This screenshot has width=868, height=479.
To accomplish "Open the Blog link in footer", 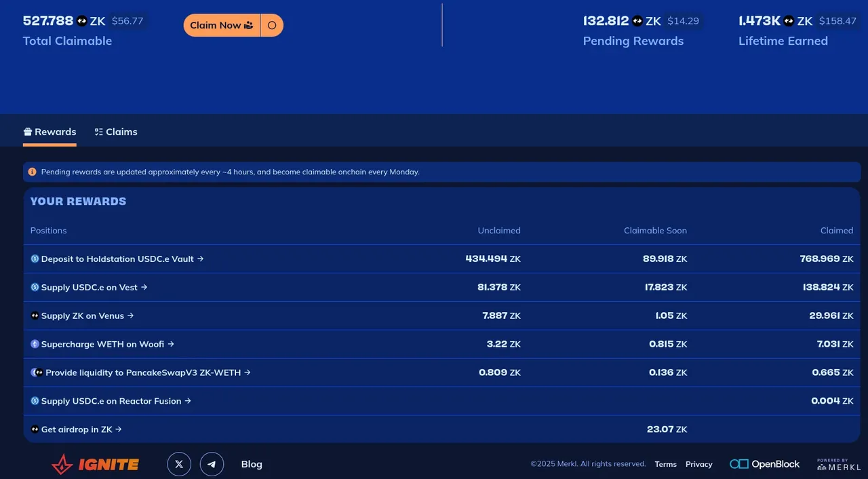I will point(252,464).
